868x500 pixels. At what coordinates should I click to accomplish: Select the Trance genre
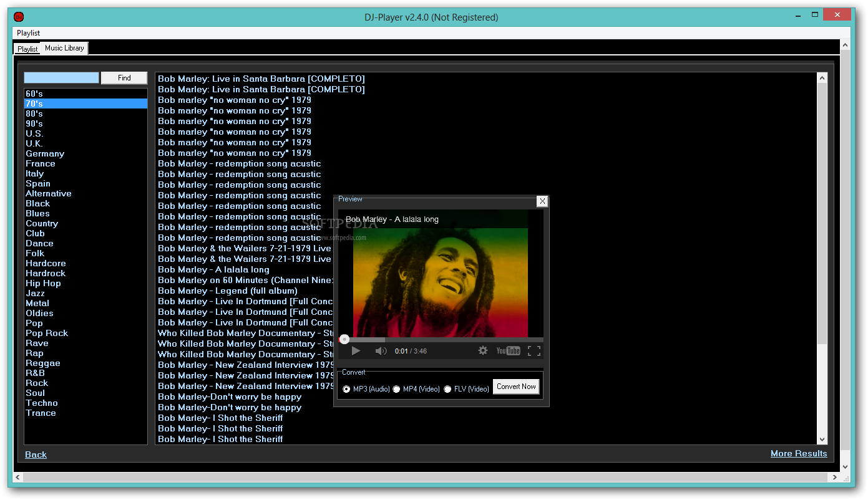coord(85,413)
